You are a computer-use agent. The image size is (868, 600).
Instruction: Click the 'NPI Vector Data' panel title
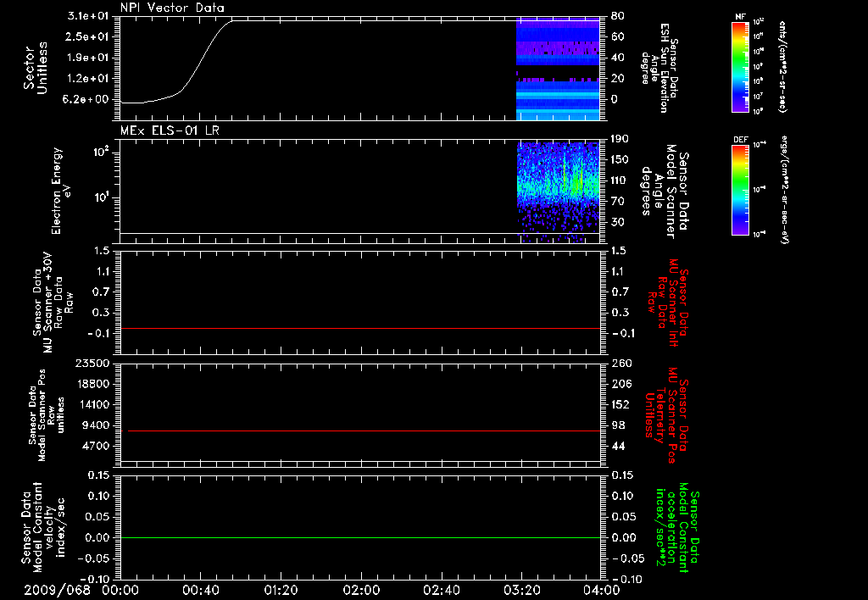(x=172, y=8)
